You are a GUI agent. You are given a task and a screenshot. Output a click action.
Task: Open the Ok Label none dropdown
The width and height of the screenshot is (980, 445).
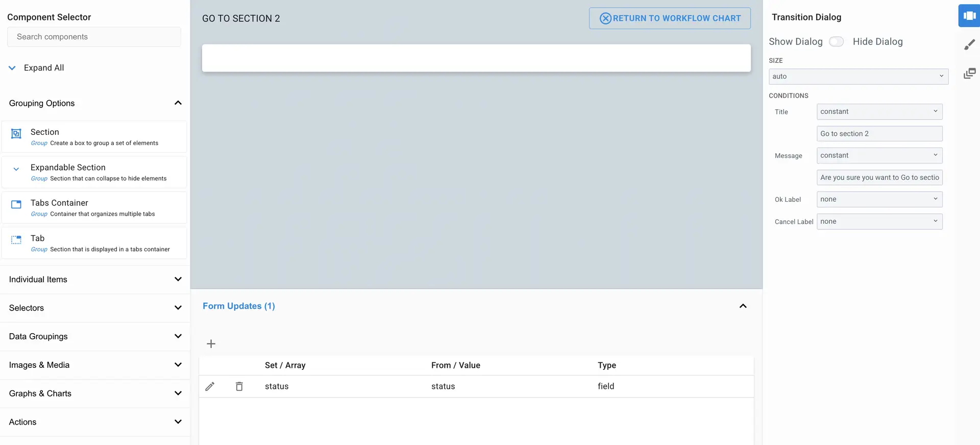click(879, 199)
